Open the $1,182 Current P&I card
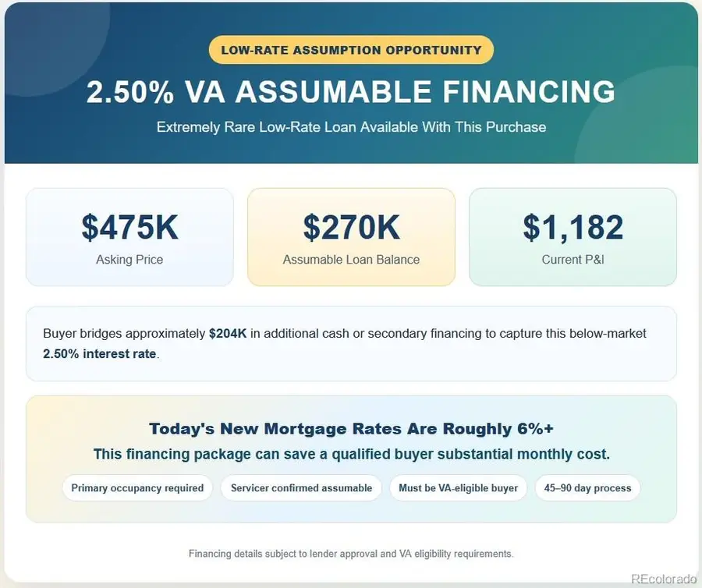 573,237
